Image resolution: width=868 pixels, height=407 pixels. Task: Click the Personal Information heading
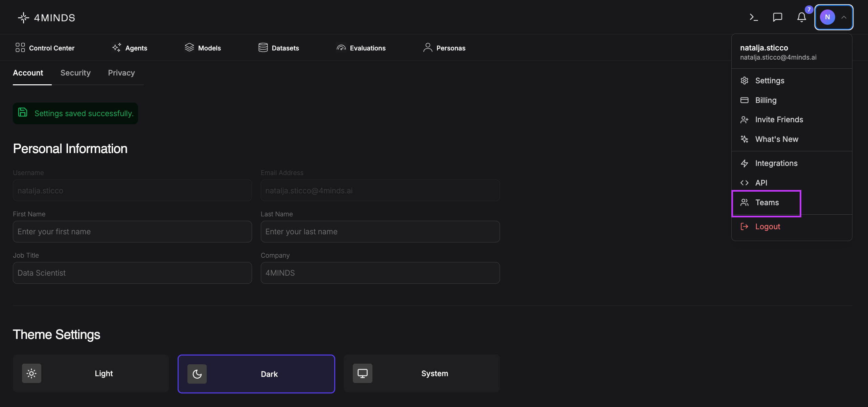click(x=70, y=149)
